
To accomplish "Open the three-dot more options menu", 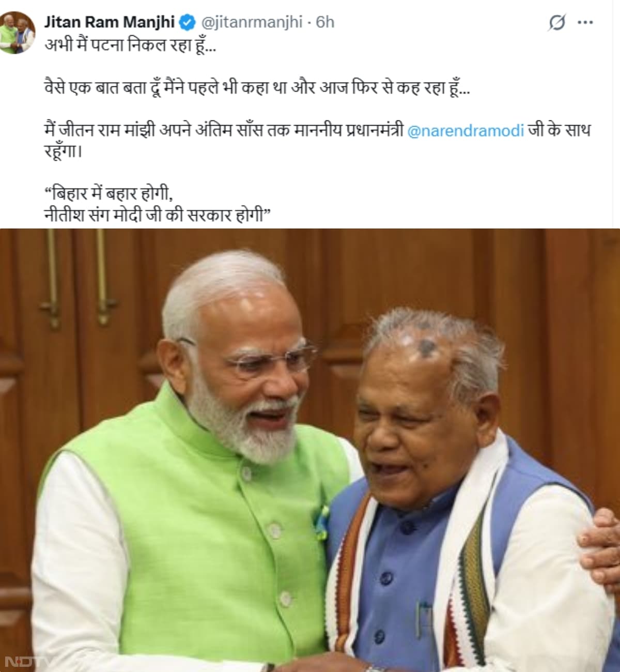I will (x=585, y=23).
